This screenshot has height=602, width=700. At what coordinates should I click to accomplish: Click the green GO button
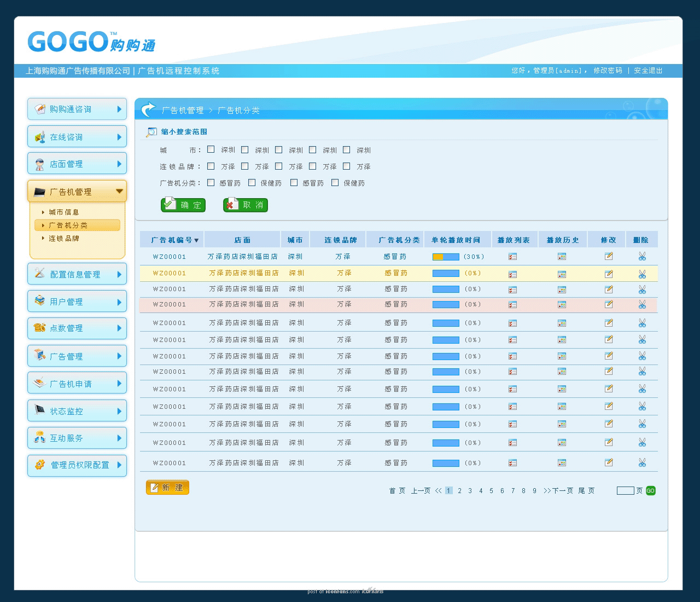coord(650,491)
